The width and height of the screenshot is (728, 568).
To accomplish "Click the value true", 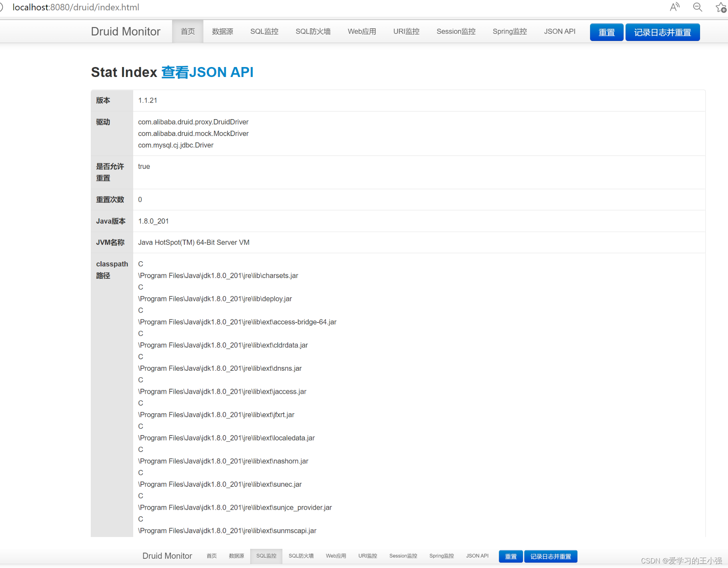I will (144, 166).
